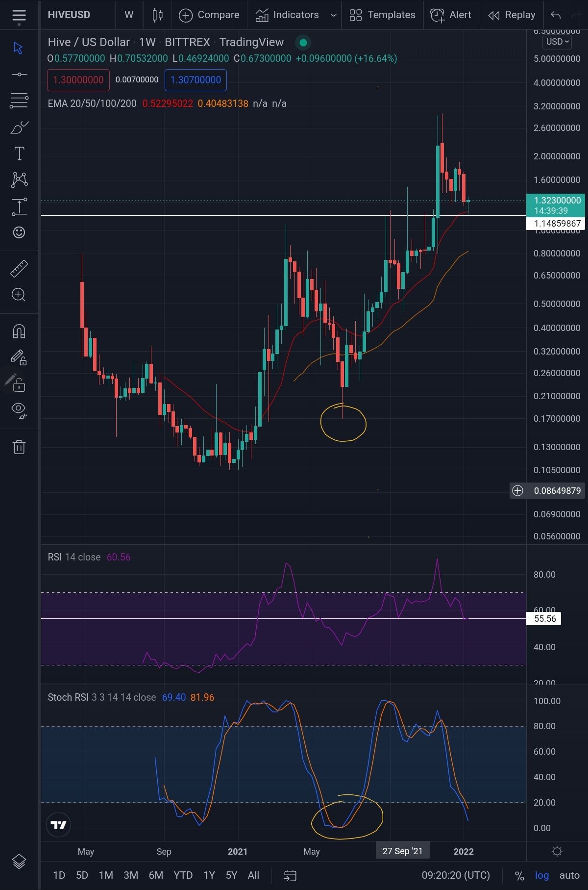
Task: Select the ruler measure tool
Action: (x=19, y=269)
